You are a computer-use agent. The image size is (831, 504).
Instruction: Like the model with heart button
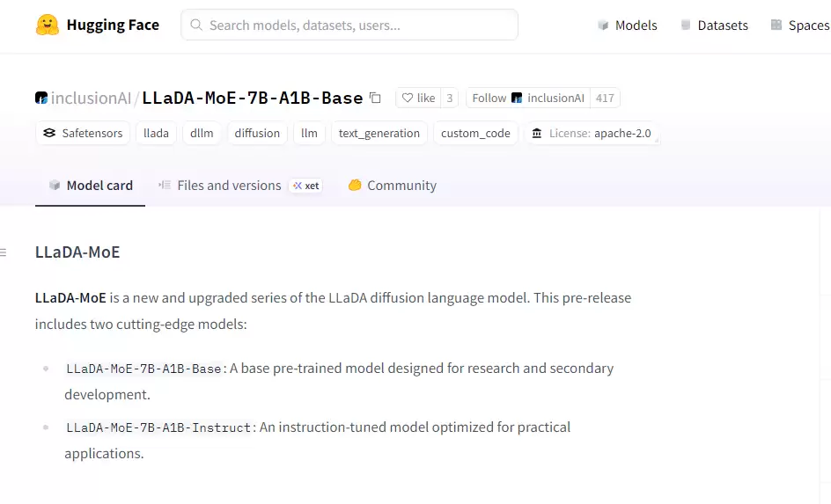coord(418,98)
